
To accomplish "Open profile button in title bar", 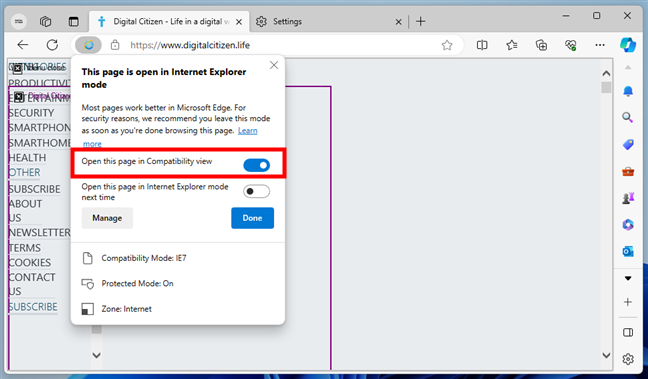I will pyautogui.click(x=19, y=21).
